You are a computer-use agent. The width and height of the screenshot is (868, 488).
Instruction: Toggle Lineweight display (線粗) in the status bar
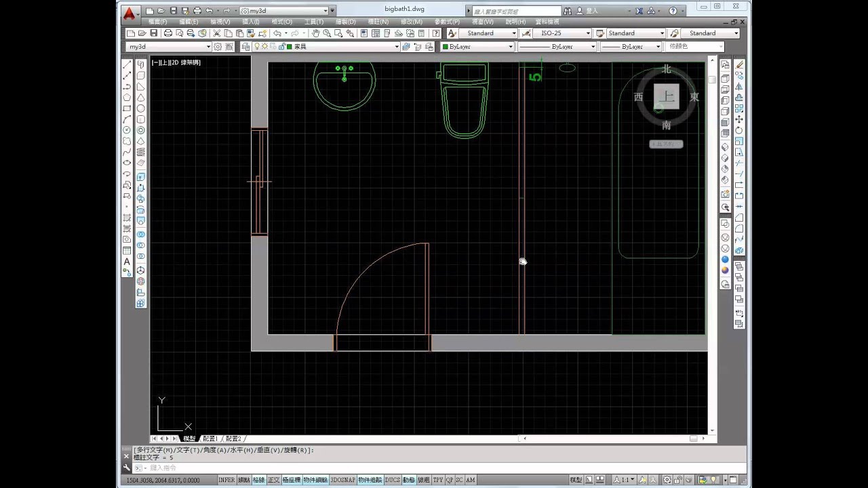coord(424,480)
